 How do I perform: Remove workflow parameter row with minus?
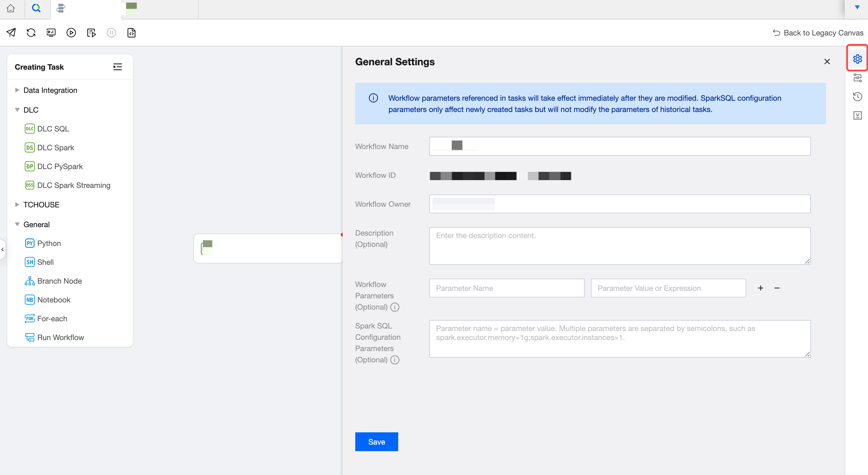click(x=777, y=288)
